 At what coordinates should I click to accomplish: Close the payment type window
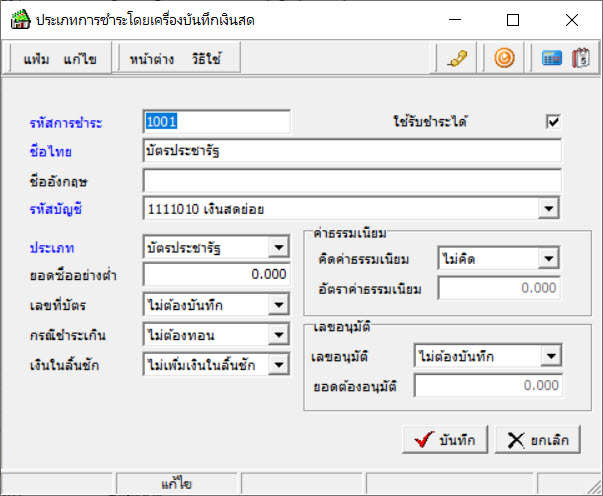[572, 20]
